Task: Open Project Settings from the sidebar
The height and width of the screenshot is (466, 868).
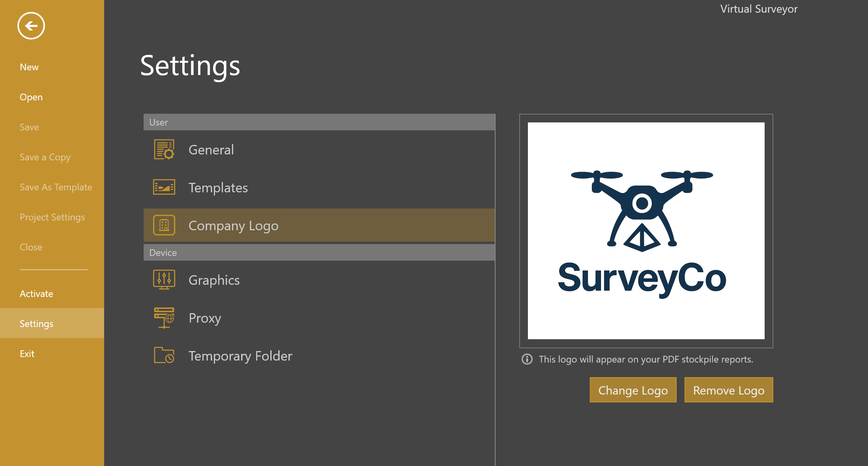Action: point(52,217)
